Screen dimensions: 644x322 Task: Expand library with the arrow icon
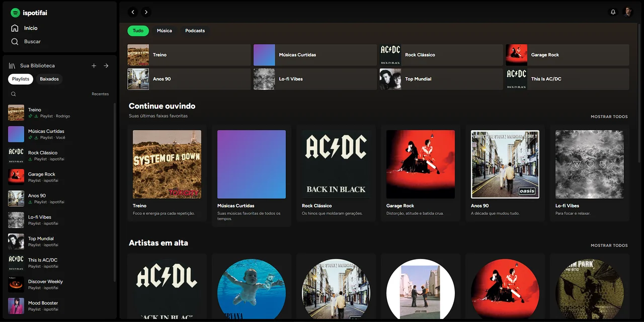106,66
